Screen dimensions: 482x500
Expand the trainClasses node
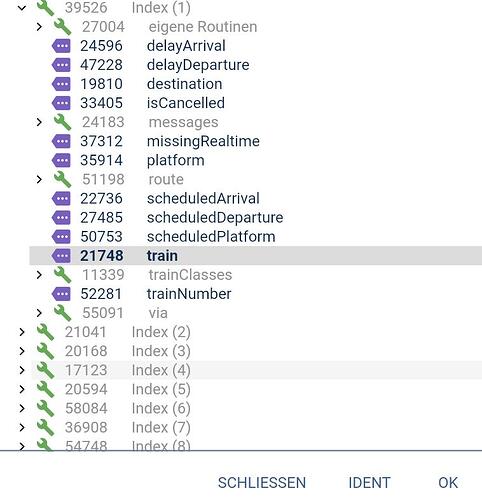tap(39, 275)
